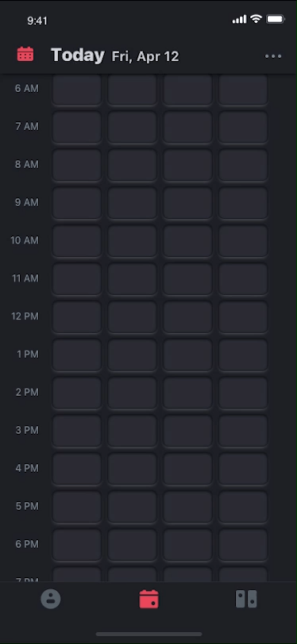Select the red calendar tab at bottom
This screenshot has height=644, width=297.
pos(149,599)
